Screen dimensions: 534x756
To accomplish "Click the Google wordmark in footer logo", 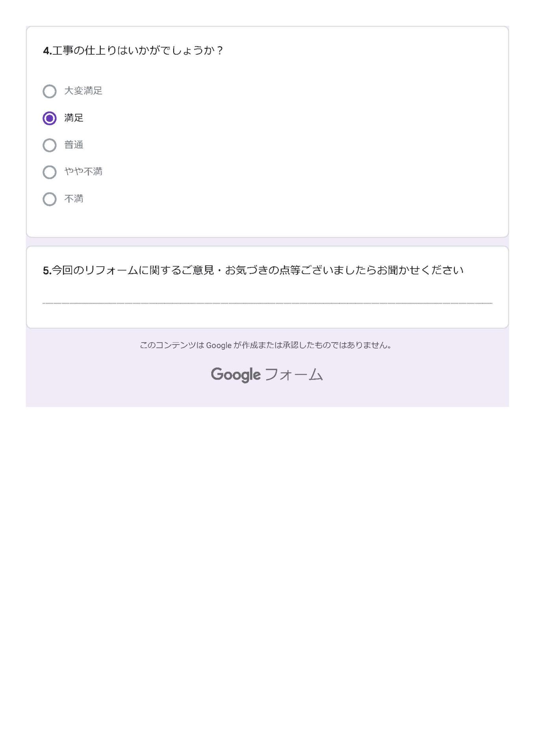I will [236, 375].
